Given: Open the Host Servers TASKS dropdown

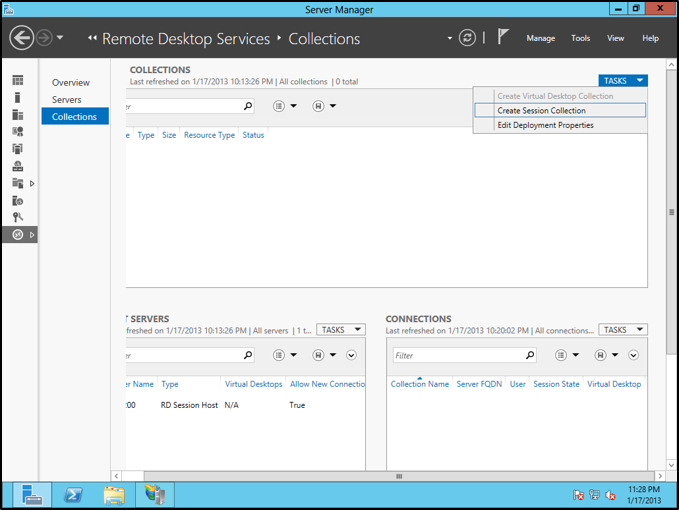Looking at the screenshot, I should (341, 330).
